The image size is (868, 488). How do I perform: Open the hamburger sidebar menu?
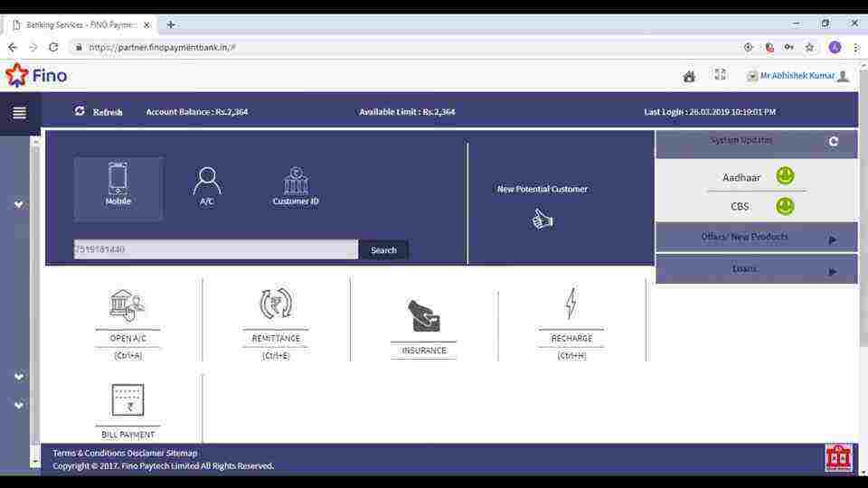[19, 113]
